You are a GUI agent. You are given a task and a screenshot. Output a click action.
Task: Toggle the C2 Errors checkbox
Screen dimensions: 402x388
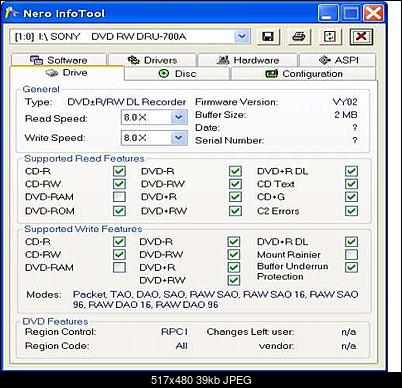coord(351,211)
